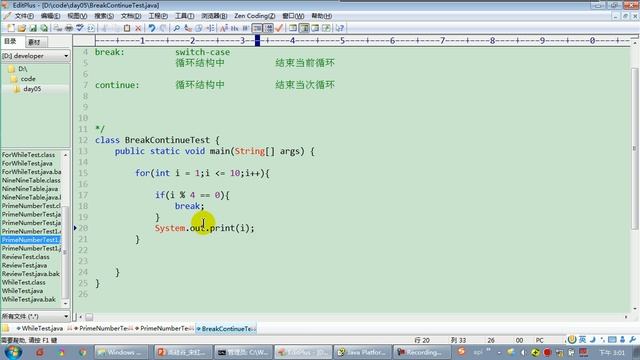
Task: Click the Windows Start button
Action: pyautogui.click(x=13, y=352)
